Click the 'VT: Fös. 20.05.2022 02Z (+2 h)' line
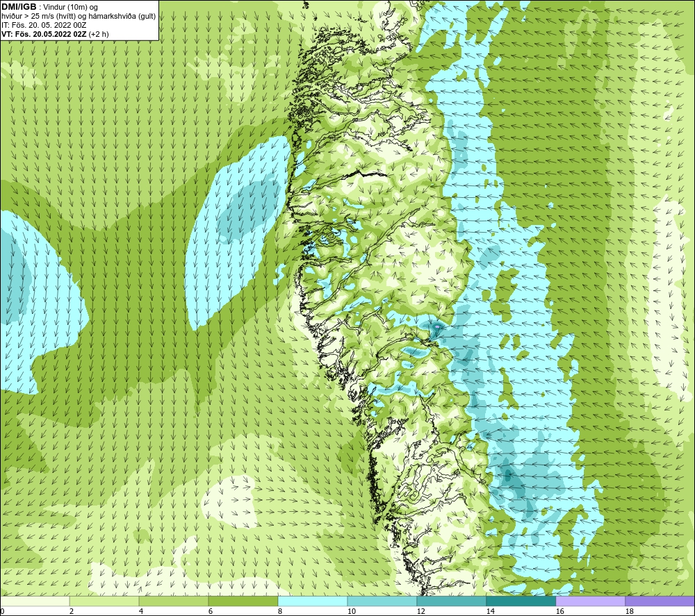Viewport: 695px width, 616px height. pyautogui.click(x=55, y=33)
